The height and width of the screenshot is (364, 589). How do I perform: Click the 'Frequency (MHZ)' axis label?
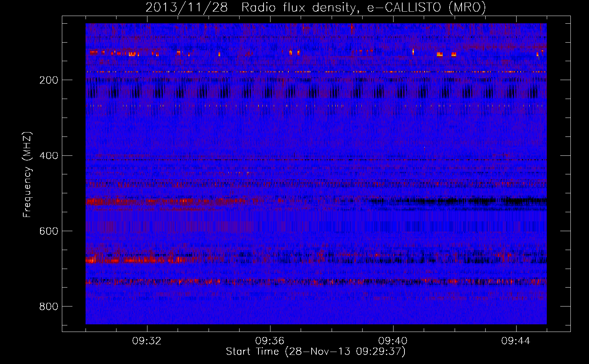(x=27, y=174)
